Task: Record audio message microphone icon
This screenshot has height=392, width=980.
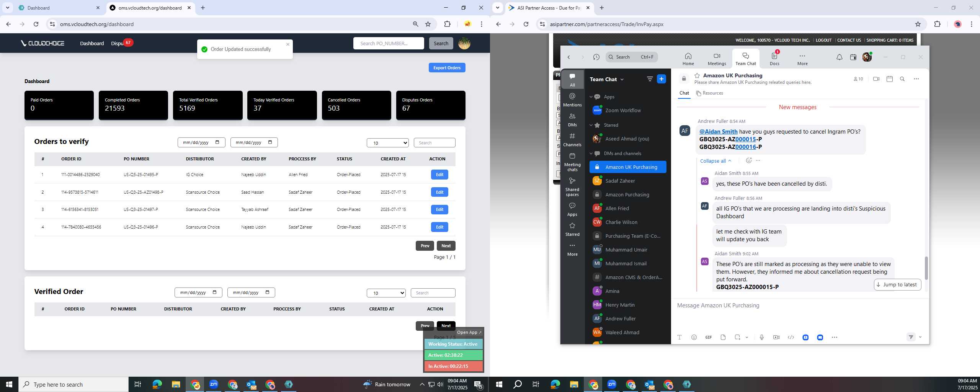Action: click(761, 337)
